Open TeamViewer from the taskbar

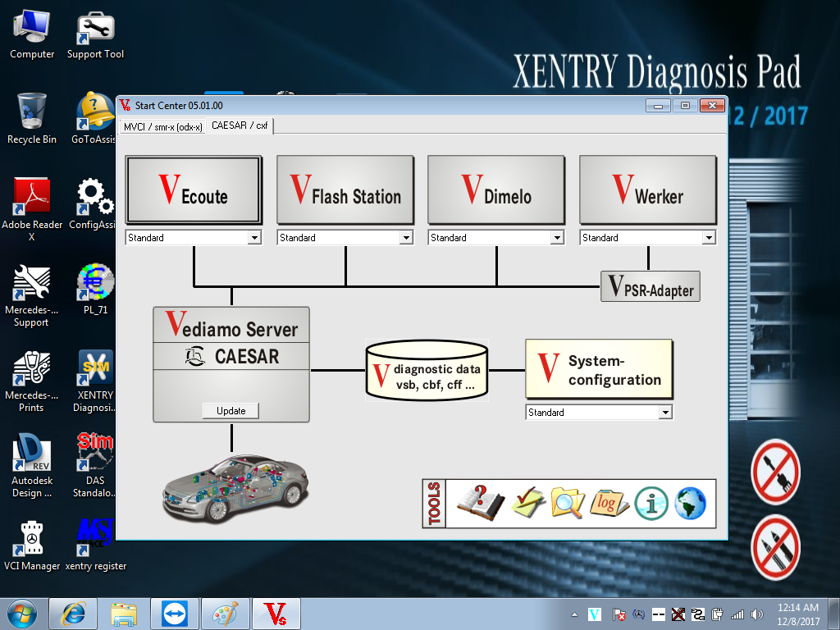175,614
